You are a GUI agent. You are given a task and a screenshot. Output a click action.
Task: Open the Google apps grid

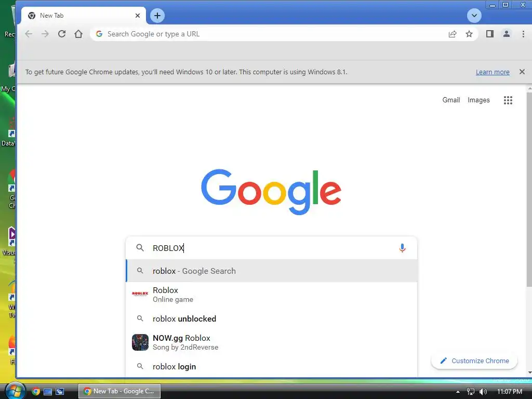point(508,100)
